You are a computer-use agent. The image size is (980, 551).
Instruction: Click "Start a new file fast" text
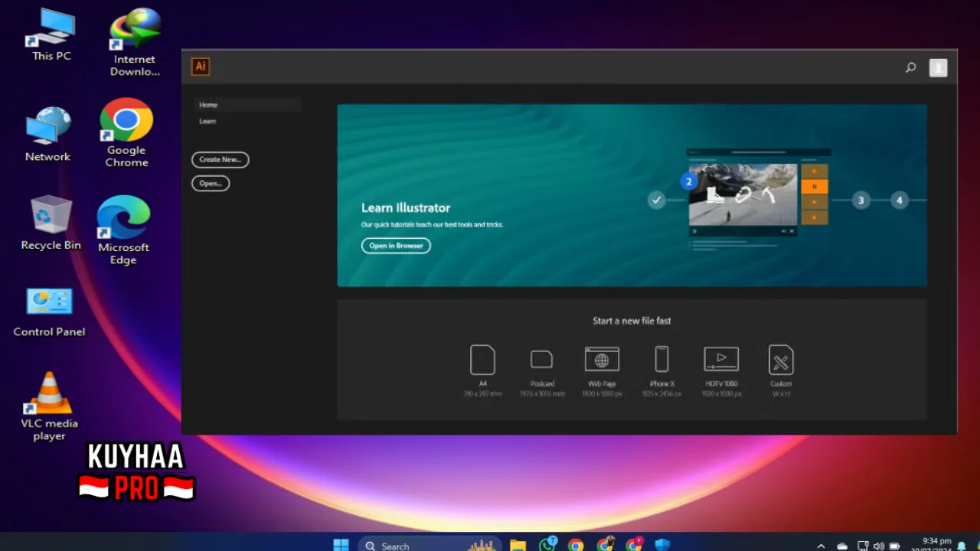pyautogui.click(x=632, y=321)
